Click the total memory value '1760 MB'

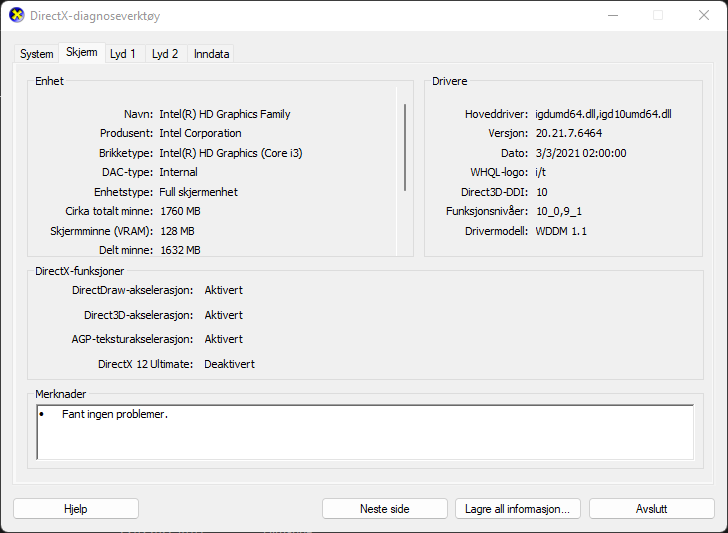180,211
